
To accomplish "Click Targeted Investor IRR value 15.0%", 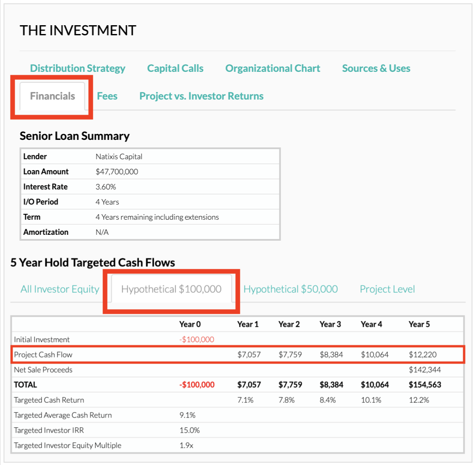I will click(189, 431).
